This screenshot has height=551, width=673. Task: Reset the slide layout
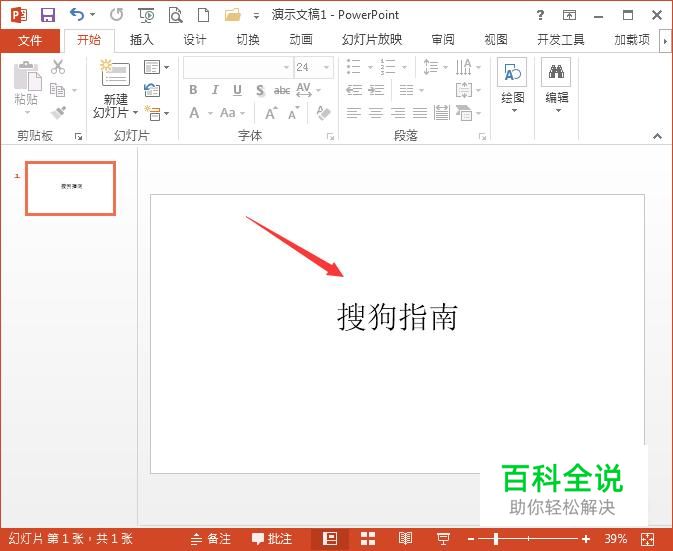click(x=152, y=90)
